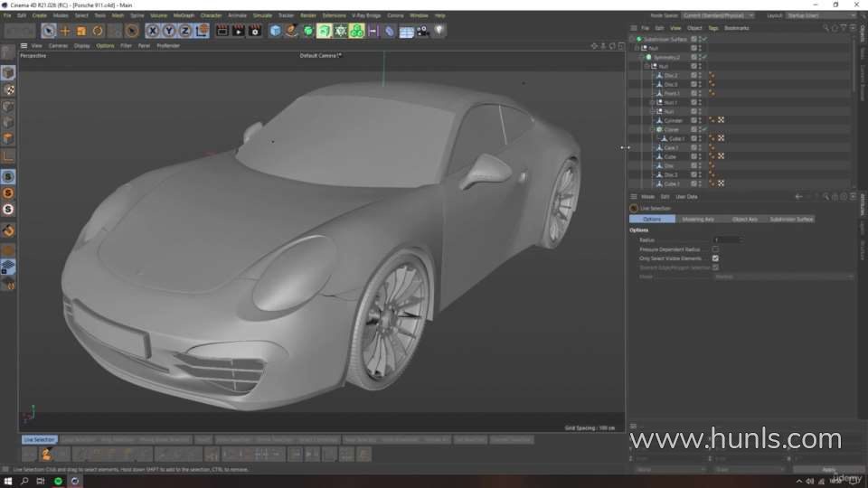Choose the Rotate tool
Image resolution: width=868 pixels, height=488 pixels.
[98, 31]
